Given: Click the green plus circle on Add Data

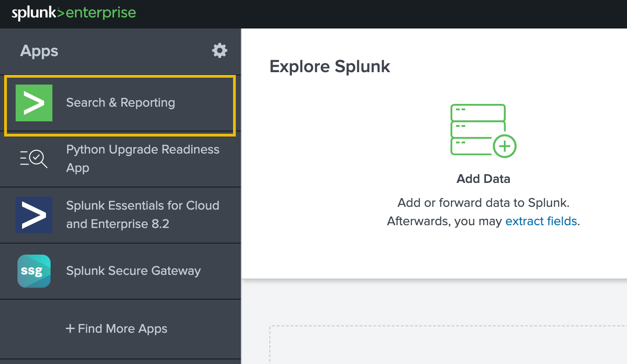Looking at the screenshot, I should point(504,147).
